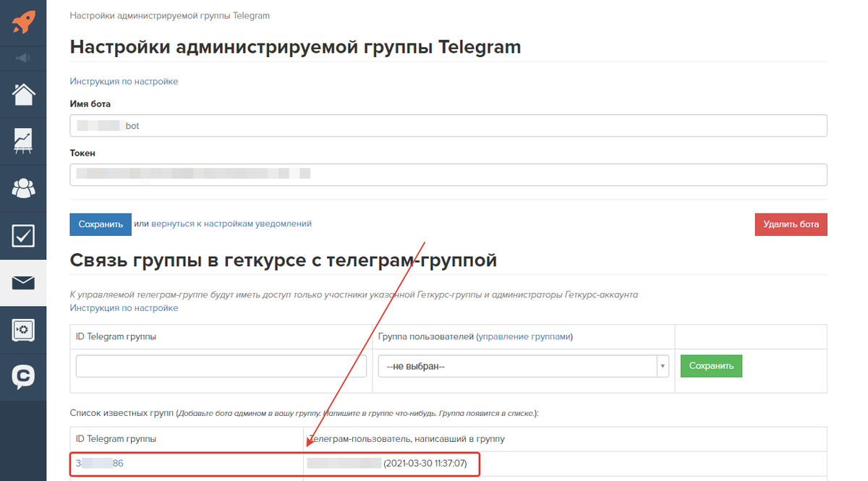Open the '--не выбран--' user group dropdown
Screen dimensions: 868x481
524,366
